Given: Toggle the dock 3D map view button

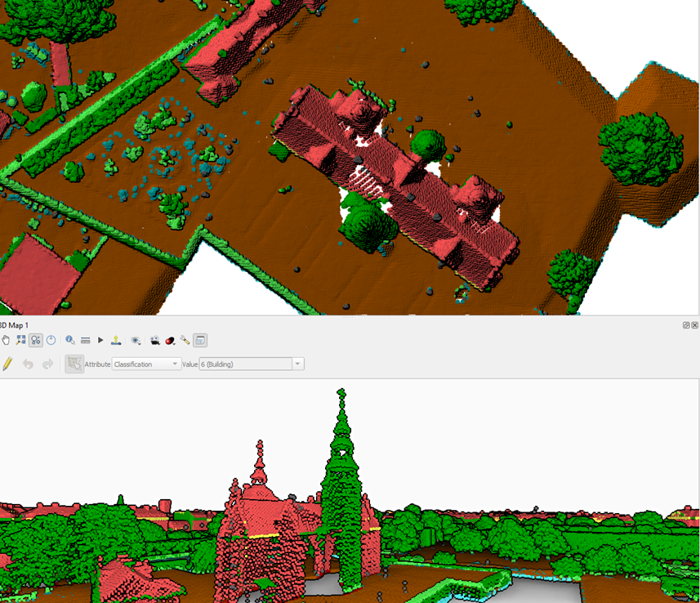Looking at the screenshot, I should (200, 341).
